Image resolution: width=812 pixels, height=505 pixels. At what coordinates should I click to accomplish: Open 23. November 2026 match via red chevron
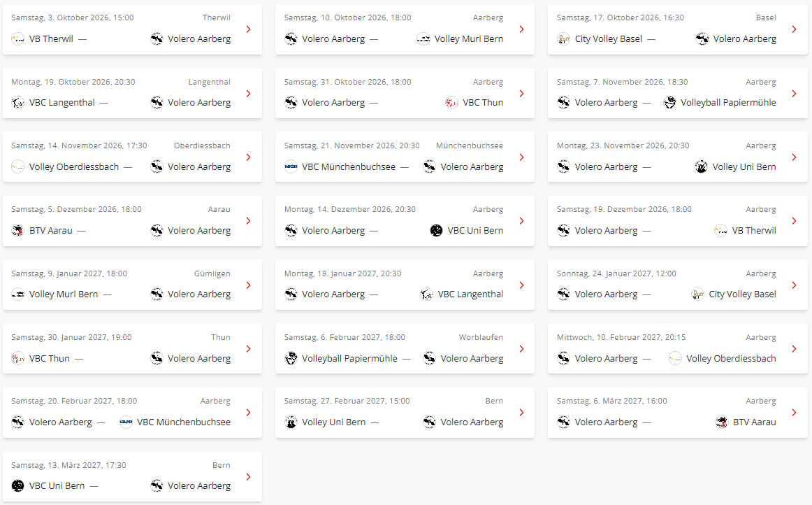point(794,157)
